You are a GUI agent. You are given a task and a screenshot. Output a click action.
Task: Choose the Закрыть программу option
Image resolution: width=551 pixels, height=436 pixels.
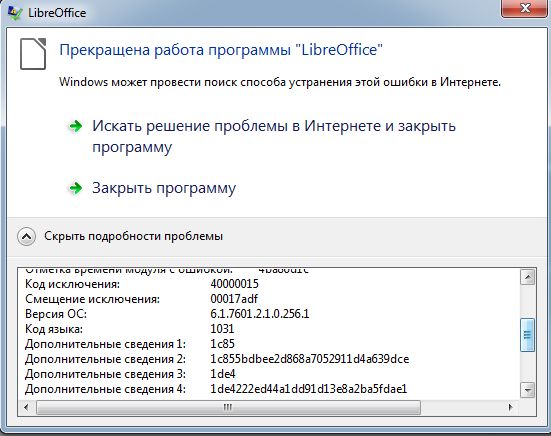point(164,188)
